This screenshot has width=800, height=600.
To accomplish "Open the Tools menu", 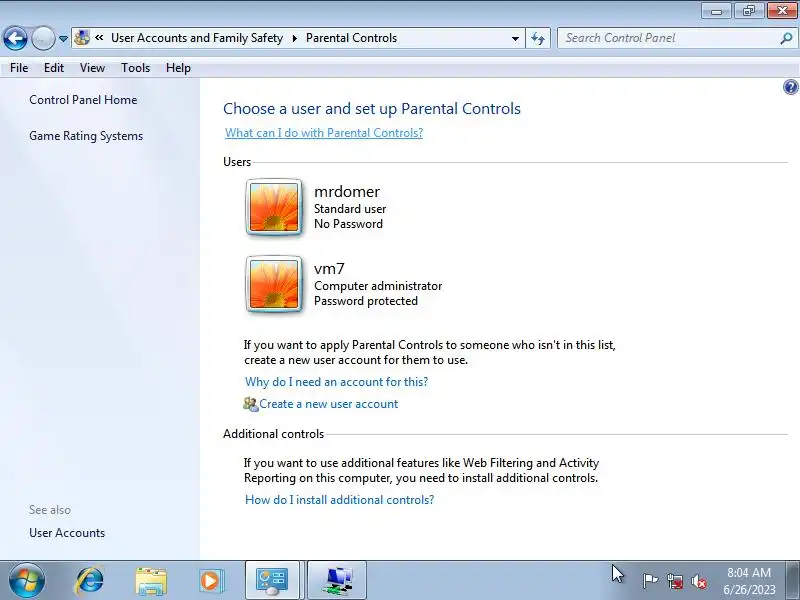I will click(x=135, y=68).
